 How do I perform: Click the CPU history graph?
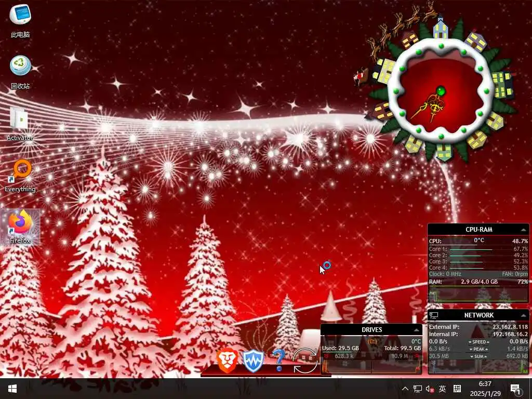[478, 295]
